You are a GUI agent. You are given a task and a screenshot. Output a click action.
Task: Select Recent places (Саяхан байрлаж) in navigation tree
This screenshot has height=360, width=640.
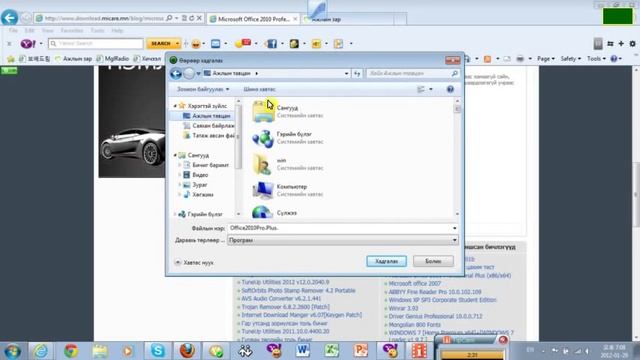tap(208, 126)
